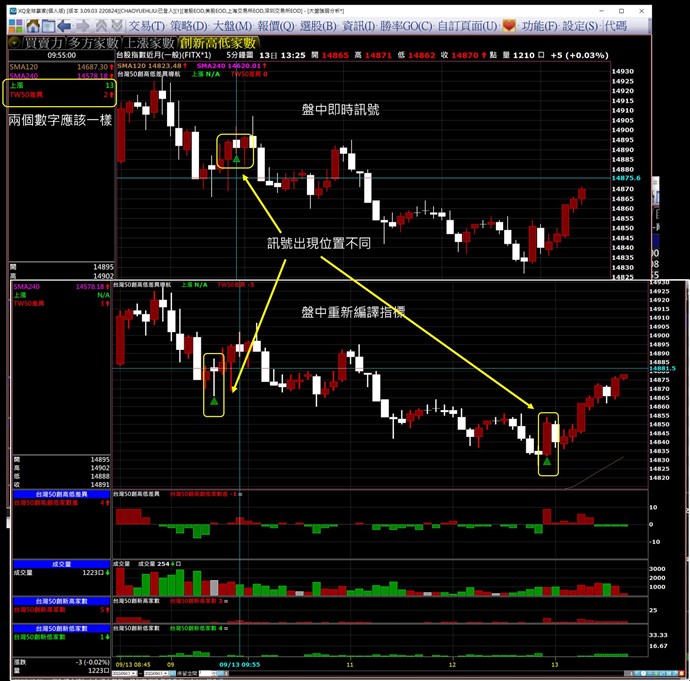Select the 上漲家數 tab

coord(149,43)
